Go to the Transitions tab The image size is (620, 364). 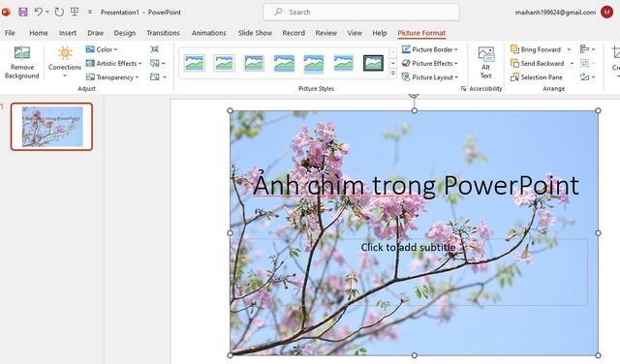(163, 33)
